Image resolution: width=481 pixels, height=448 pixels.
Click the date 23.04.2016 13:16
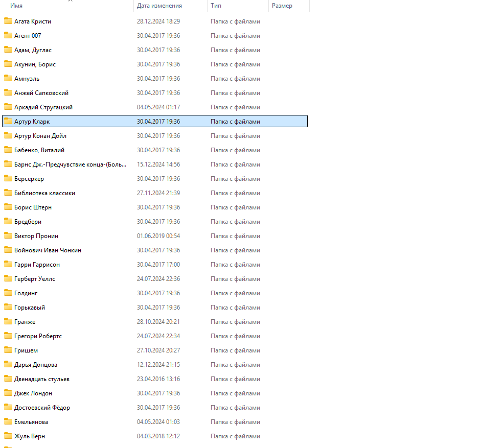click(158, 379)
